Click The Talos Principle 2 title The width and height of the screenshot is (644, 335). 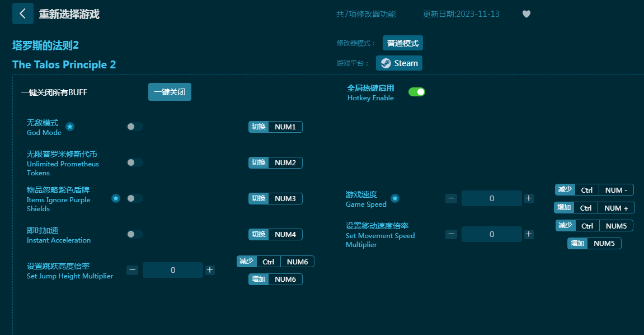click(x=64, y=65)
